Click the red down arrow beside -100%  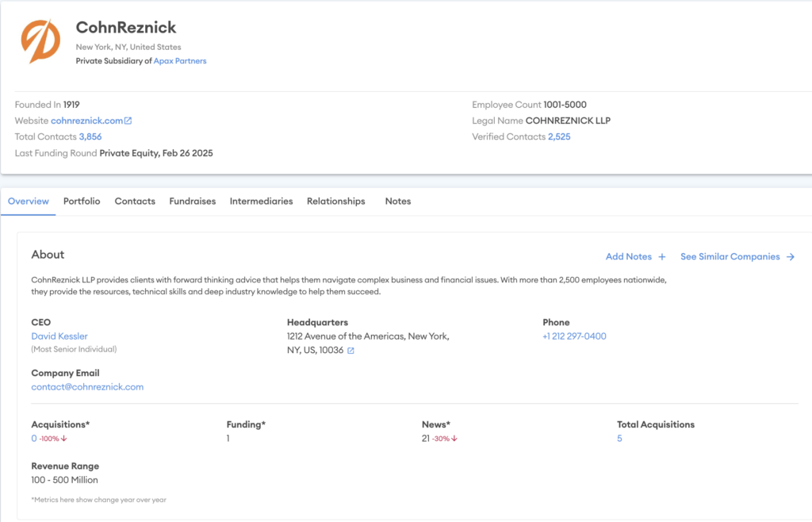63,439
